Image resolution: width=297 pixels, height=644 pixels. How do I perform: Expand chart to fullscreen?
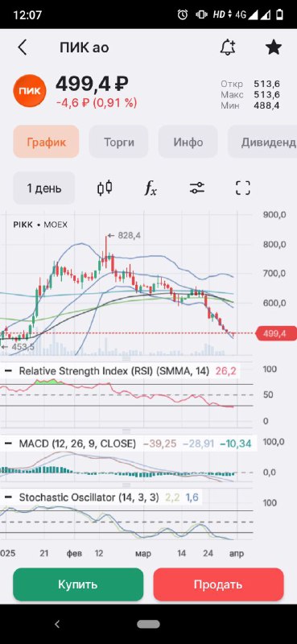coord(243,188)
